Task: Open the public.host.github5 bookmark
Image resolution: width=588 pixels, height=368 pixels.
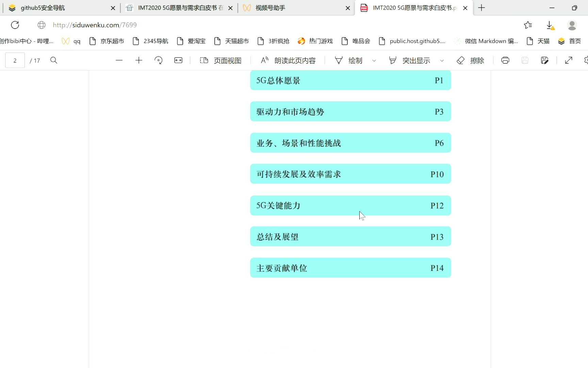Action: point(412,41)
